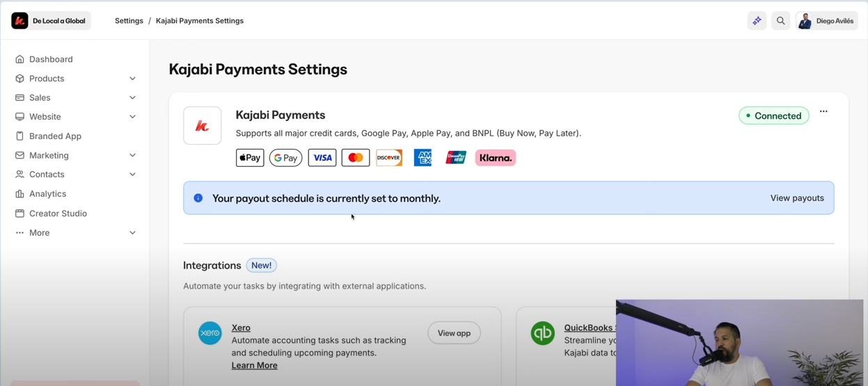This screenshot has height=386, width=868.
Task: Click the Mastercard badge
Action: pos(356,158)
